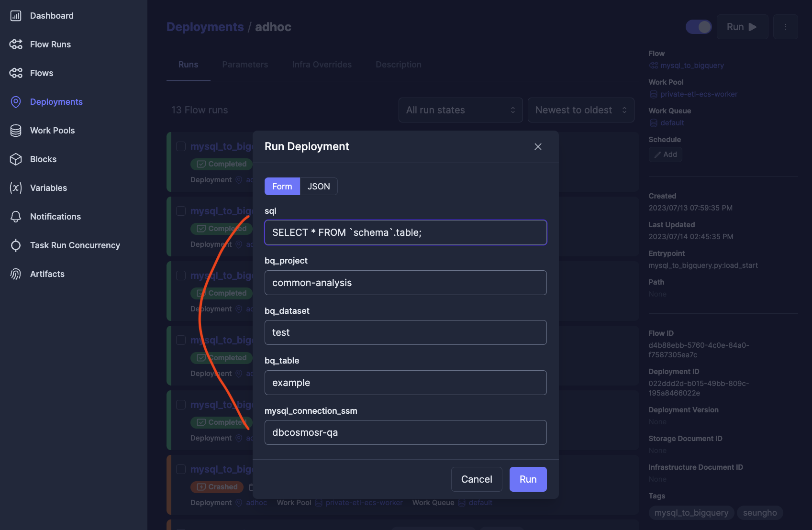Open Artifacts in sidebar

tap(47, 274)
